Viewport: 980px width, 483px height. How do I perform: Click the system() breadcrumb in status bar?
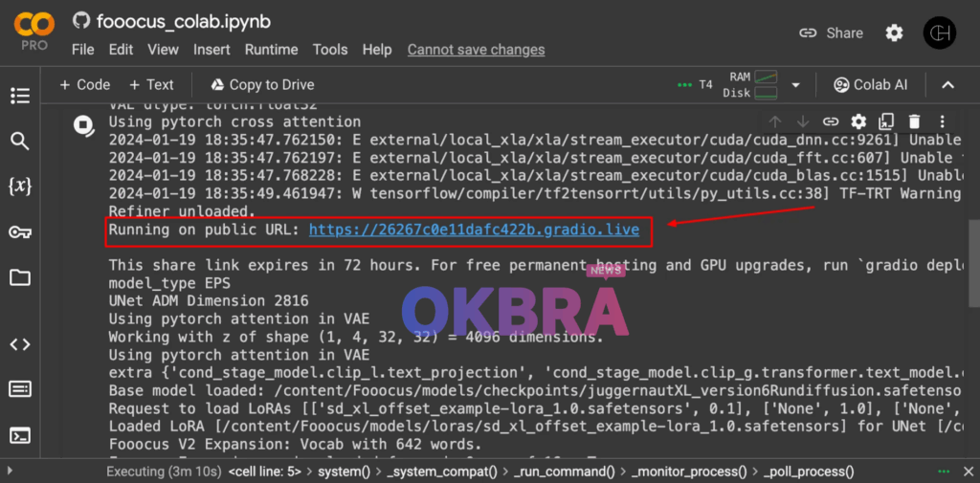click(x=345, y=472)
